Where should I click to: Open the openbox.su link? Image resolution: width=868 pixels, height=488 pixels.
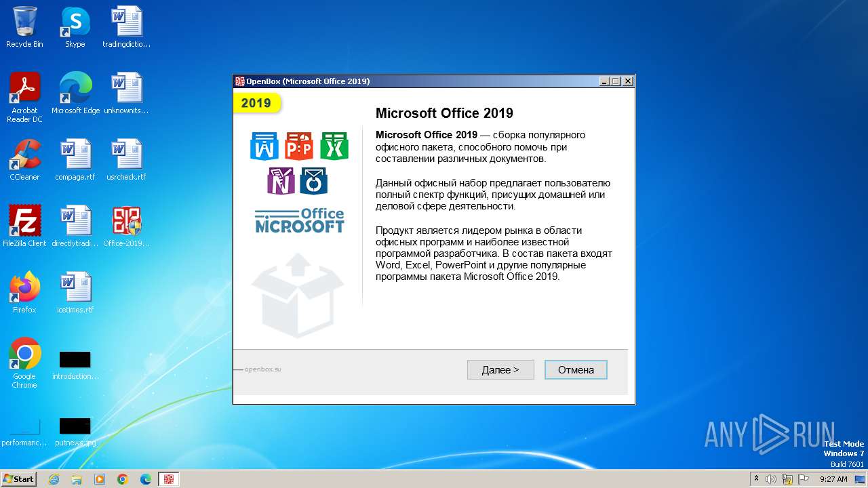click(262, 369)
